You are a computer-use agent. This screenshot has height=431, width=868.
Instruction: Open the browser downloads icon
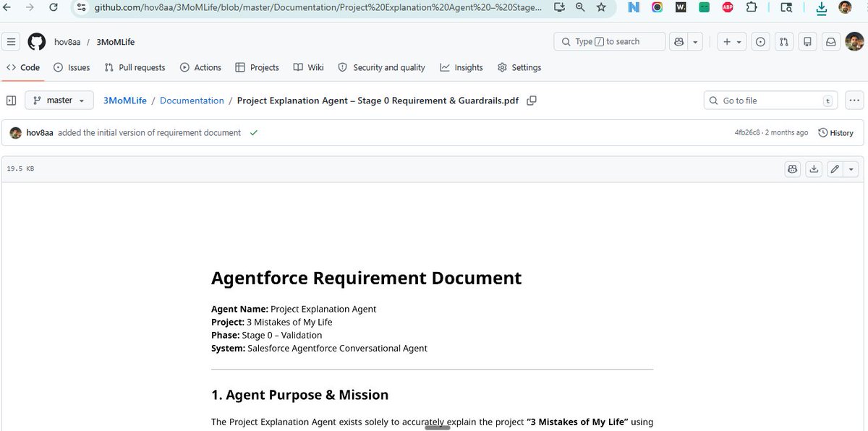[821, 8]
